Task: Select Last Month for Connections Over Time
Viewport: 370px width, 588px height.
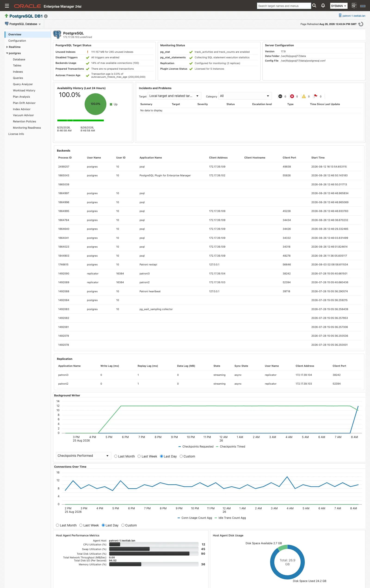Action: [x=57, y=525]
